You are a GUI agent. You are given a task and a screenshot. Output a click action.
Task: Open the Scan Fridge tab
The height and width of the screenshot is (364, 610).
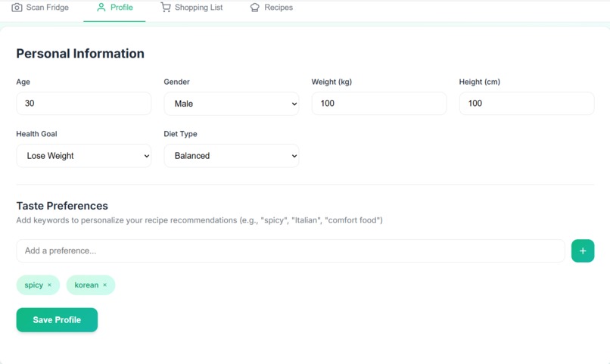[x=40, y=8]
